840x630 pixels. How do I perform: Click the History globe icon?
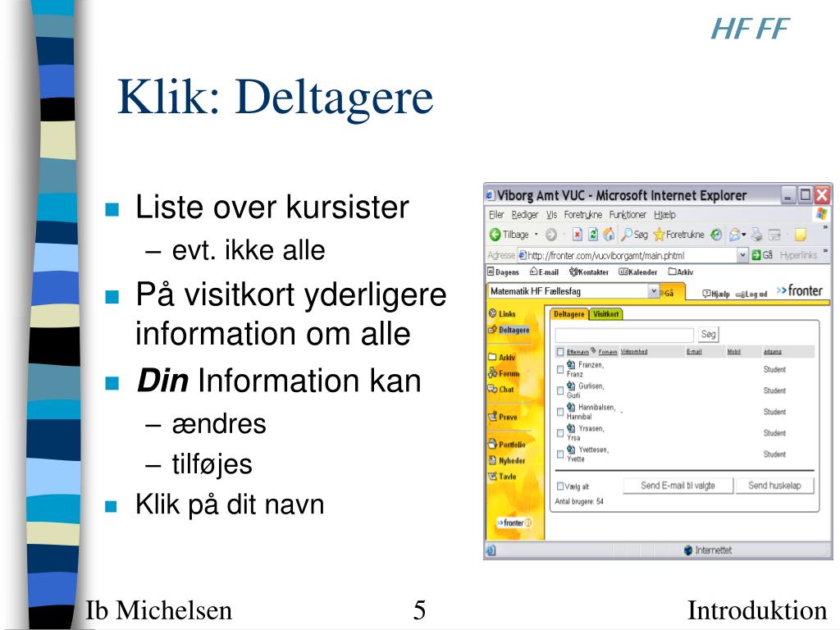pyautogui.click(x=716, y=235)
